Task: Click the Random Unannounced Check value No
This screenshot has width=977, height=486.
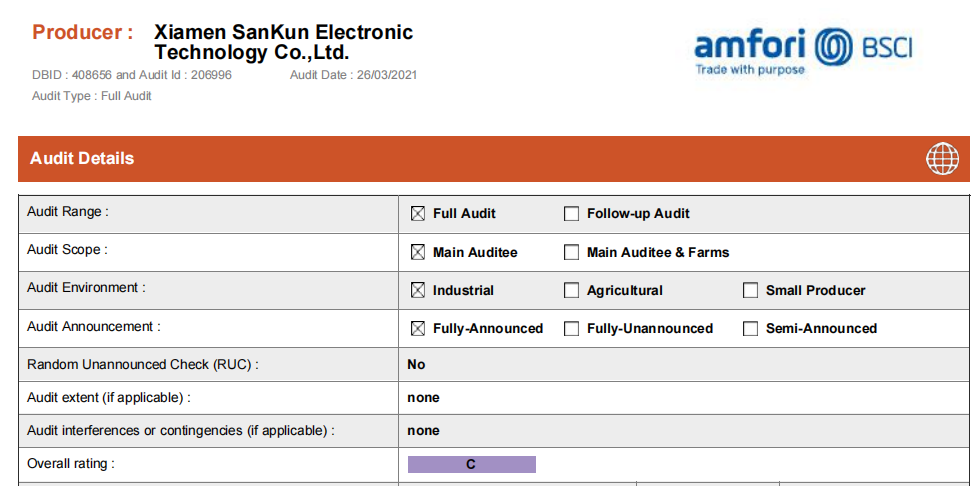Action: point(416,364)
